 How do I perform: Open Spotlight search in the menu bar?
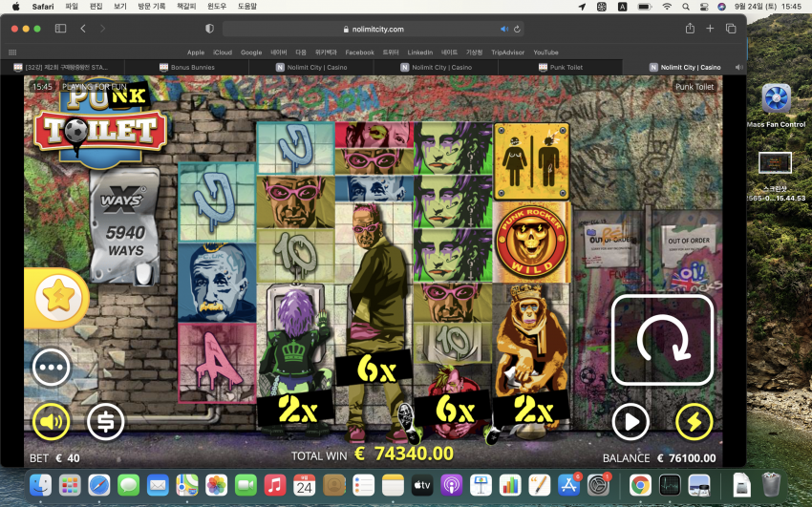pyautogui.click(x=686, y=7)
